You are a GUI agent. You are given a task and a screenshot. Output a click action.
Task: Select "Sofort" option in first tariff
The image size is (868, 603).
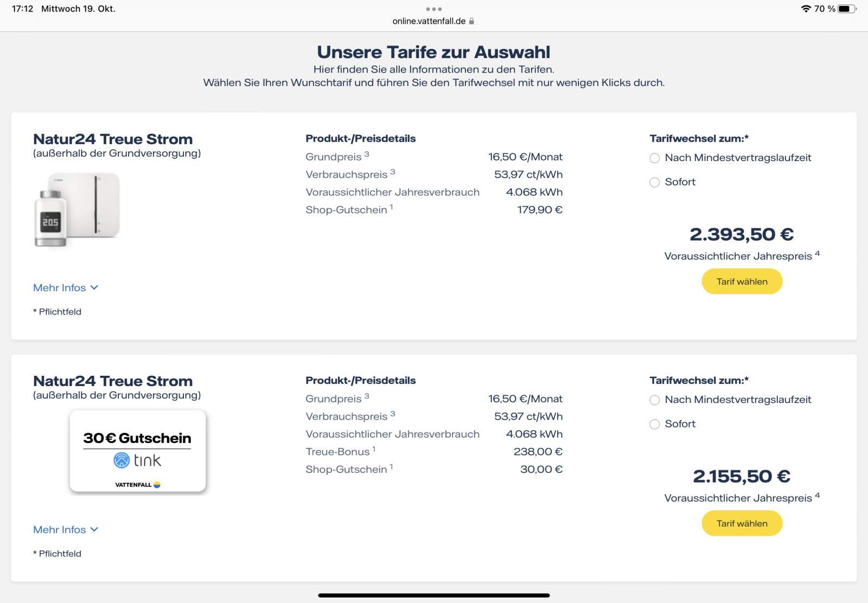[x=655, y=182]
